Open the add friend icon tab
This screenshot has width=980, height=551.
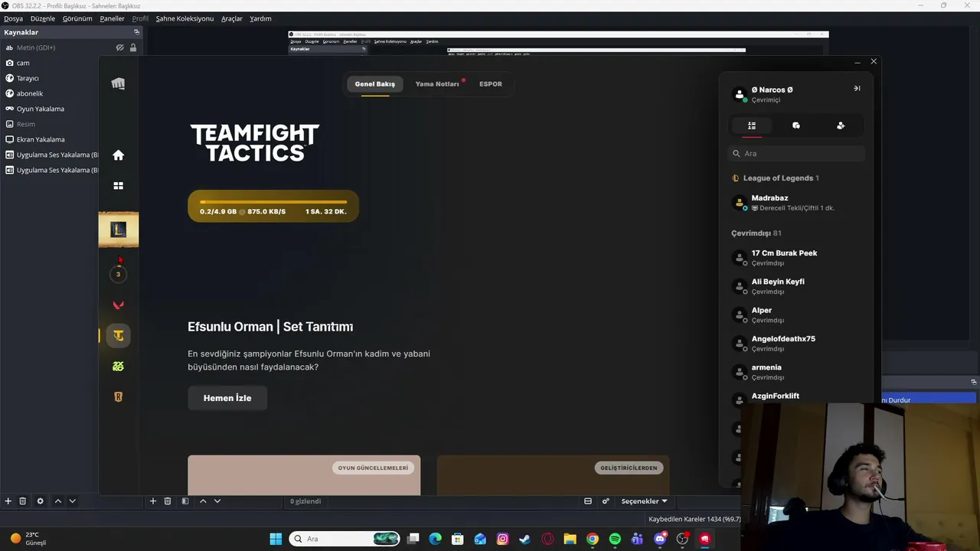pyautogui.click(x=841, y=126)
